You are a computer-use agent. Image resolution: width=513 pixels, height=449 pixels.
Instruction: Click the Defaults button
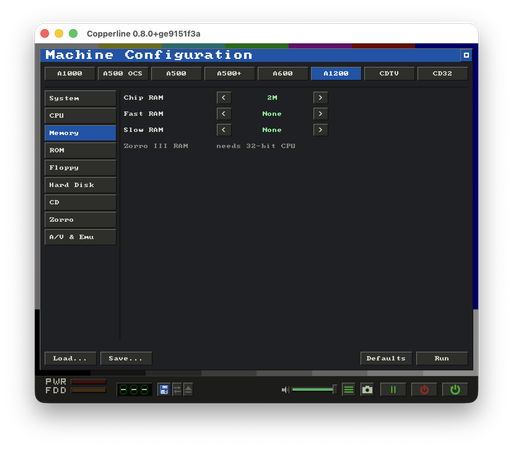pos(386,358)
